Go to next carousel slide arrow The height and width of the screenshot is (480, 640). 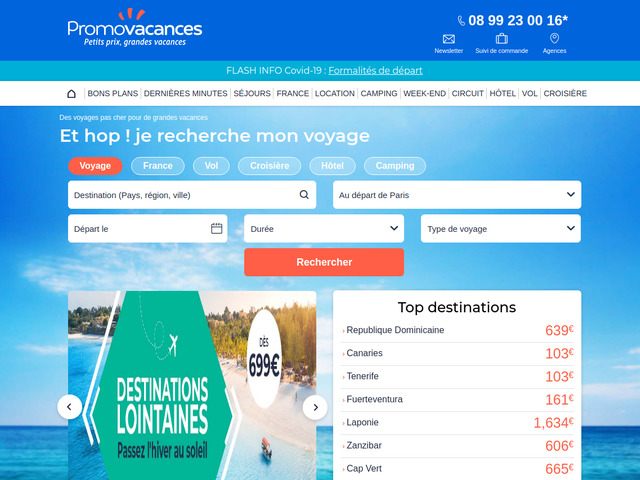point(315,407)
